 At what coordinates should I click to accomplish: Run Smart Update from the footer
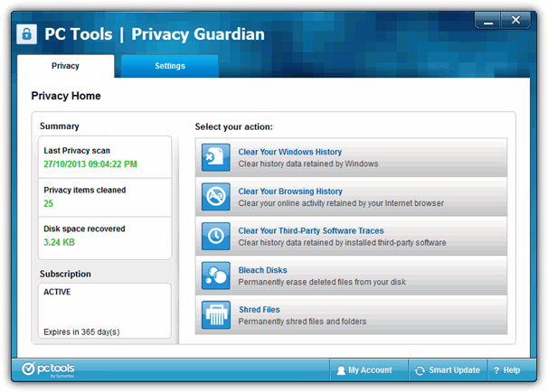click(448, 370)
